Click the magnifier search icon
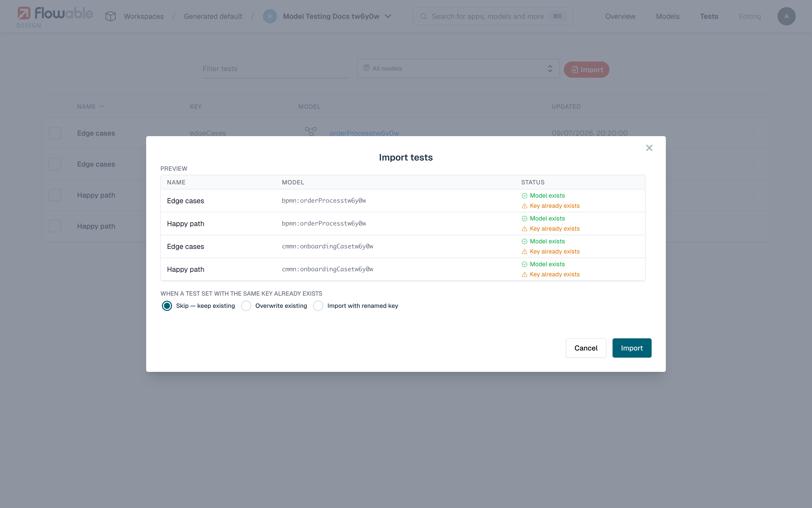The width and height of the screenshot is (812, 508). click(x=424, y=16)
